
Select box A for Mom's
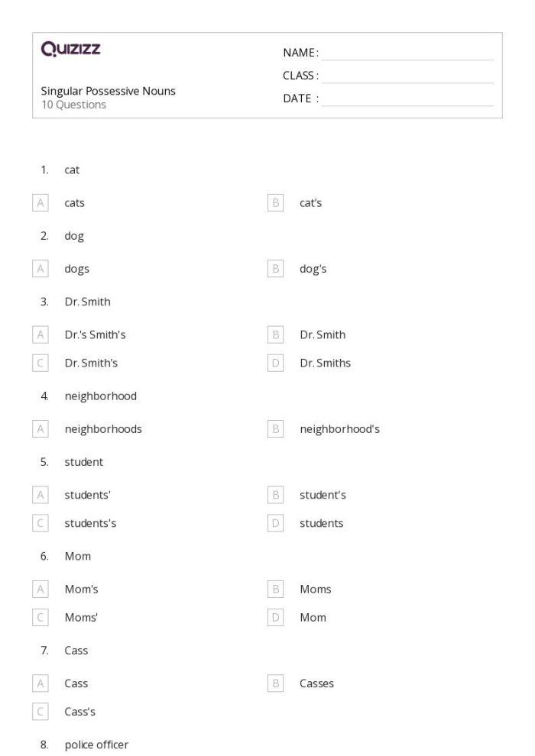[x=41, y=589]
